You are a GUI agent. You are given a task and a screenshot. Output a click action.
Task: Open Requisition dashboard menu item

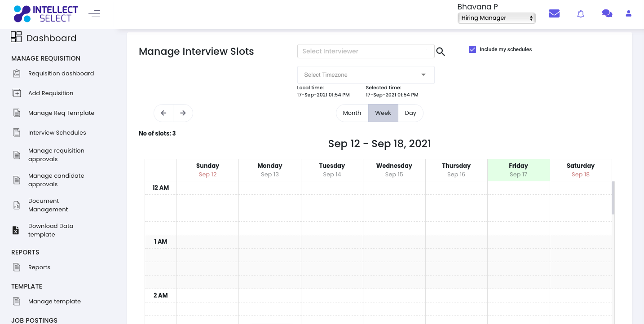[x=61, y=74]
